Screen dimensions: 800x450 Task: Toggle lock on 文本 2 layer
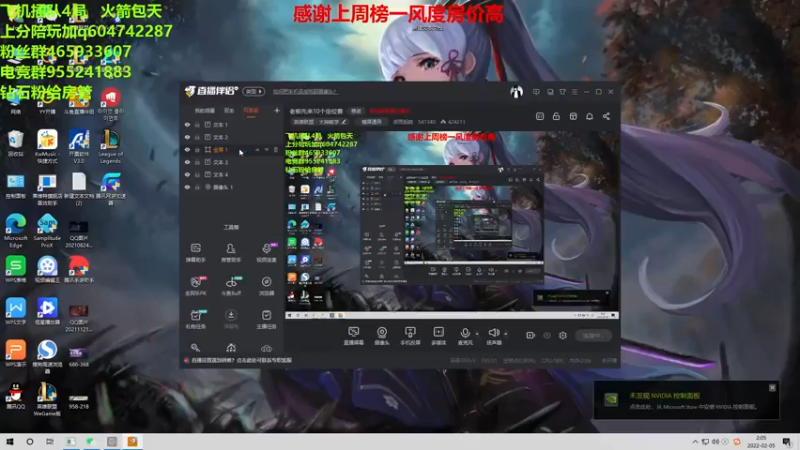coord(197,137)
